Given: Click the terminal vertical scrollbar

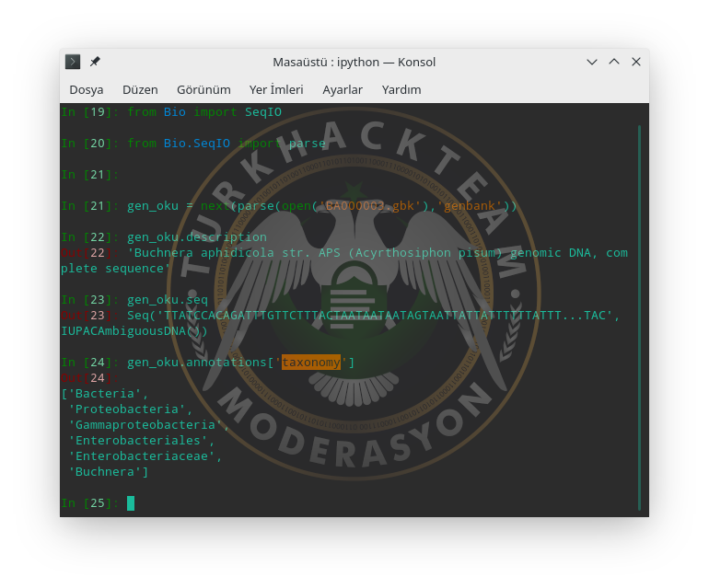Looking at the screenshot, I should point(639,317).
